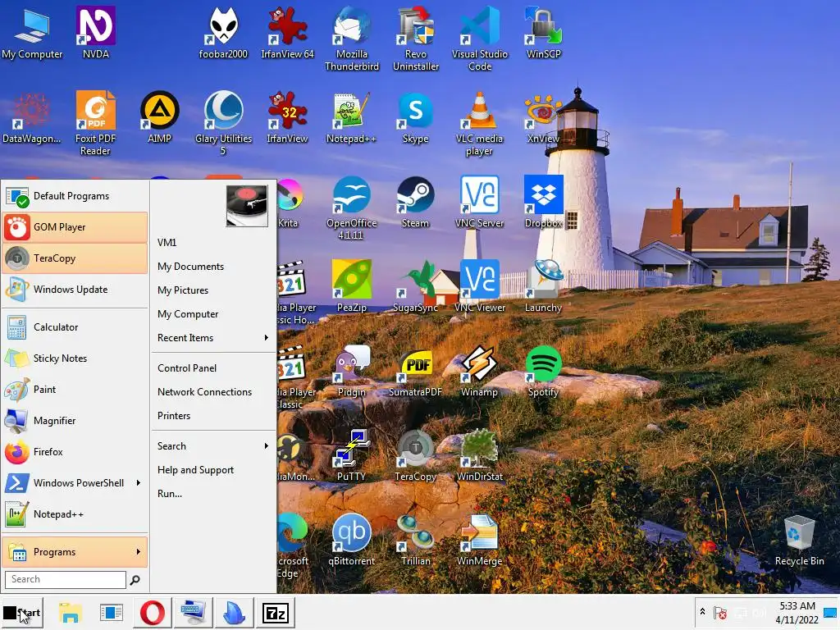The width and height of the screenshot is (840, 630).
Task: Open Magnifier from start menu
Action: pyautogui.click(x=75, y=421)
